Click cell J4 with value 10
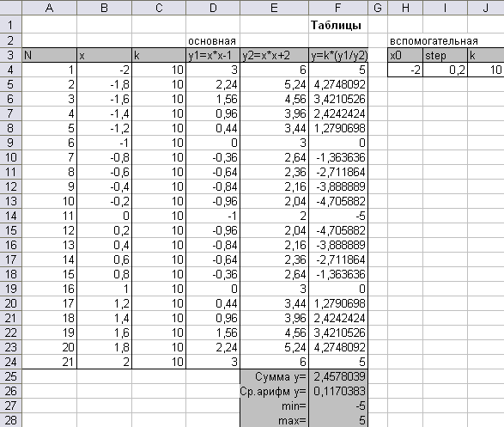This screenshot has height=427, width=504. click(486, 70)
